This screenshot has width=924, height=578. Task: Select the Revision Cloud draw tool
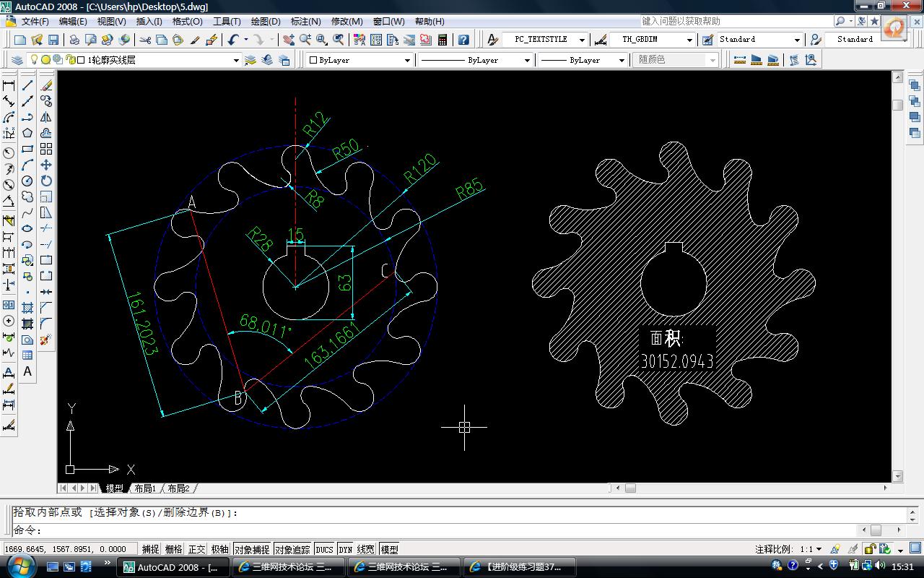click(x=27, y=197)
